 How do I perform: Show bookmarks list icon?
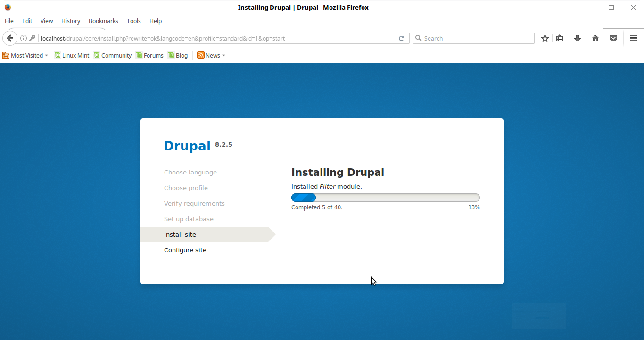tap(560, 38)
